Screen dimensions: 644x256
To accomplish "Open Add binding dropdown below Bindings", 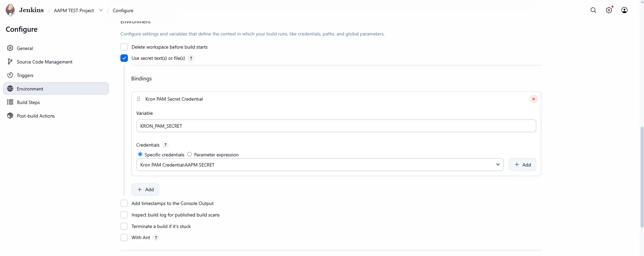I will (x=145, y=189).
